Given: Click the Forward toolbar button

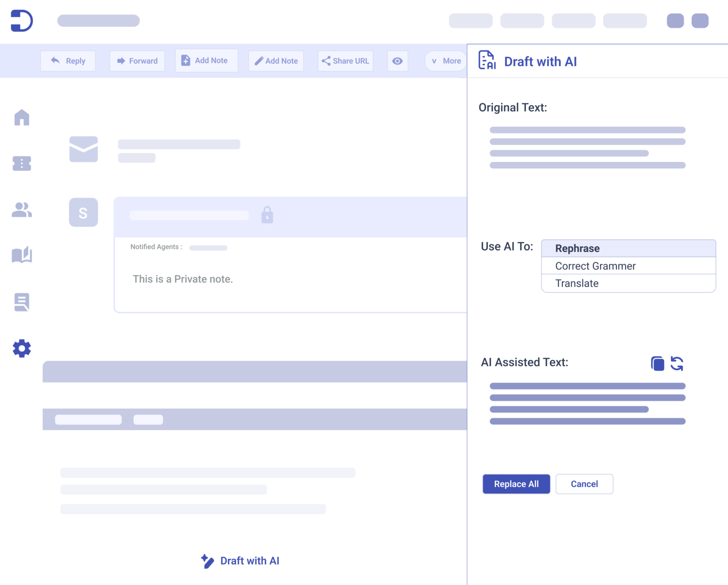Looking at the screenshot, I should 137,61.
